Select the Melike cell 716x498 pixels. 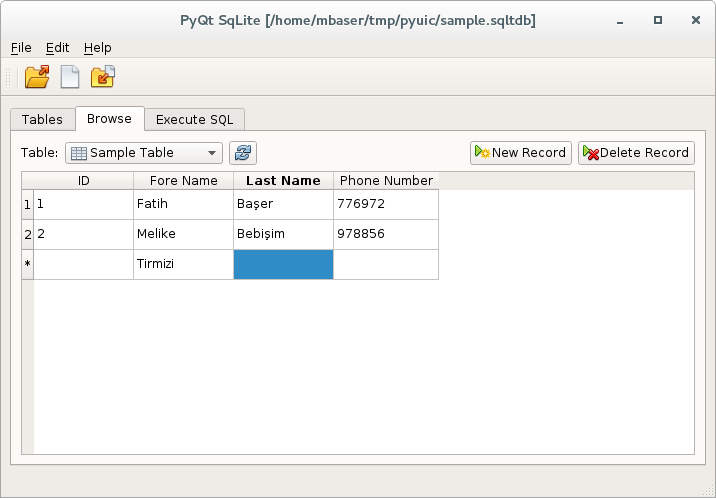tap(184, 235)
